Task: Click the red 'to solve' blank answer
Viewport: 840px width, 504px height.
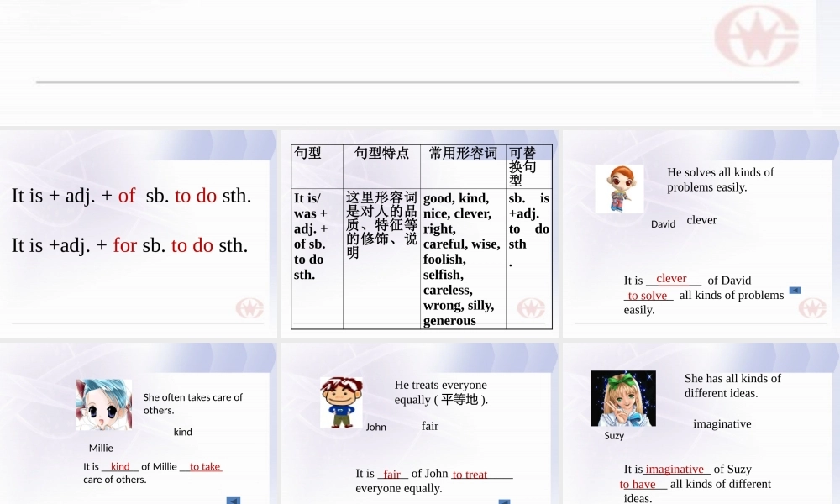Action: click(647, 295)
